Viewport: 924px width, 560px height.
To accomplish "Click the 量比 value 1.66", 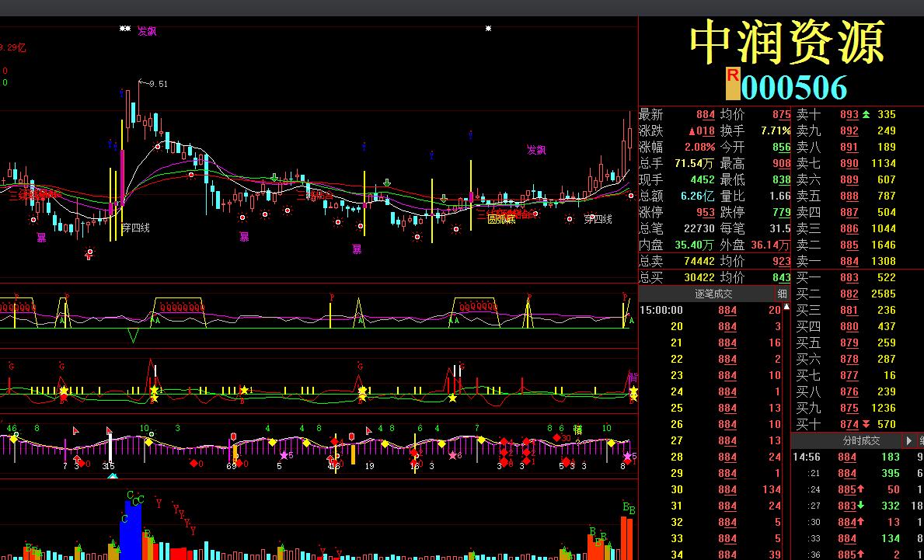I will (779, 196).
